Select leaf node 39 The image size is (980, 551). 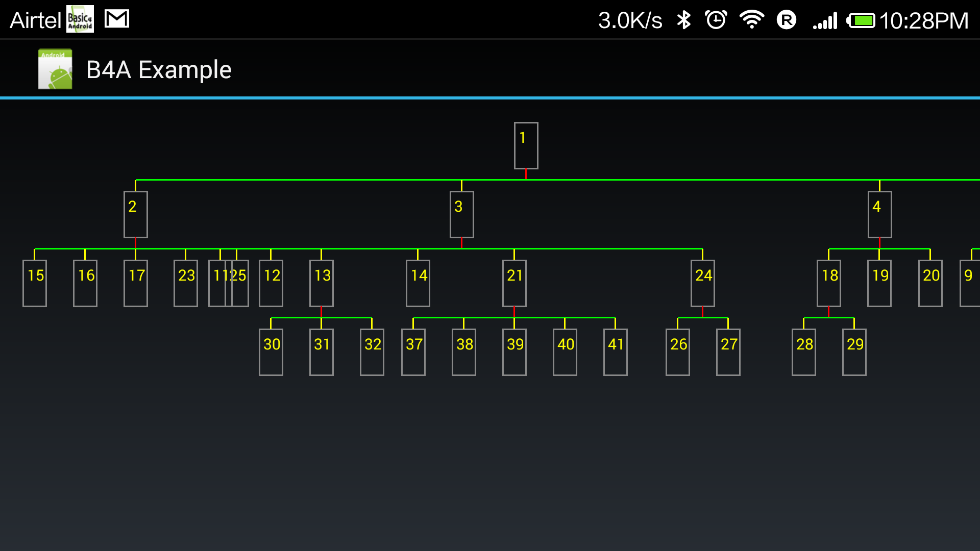(x=514, y=352)
